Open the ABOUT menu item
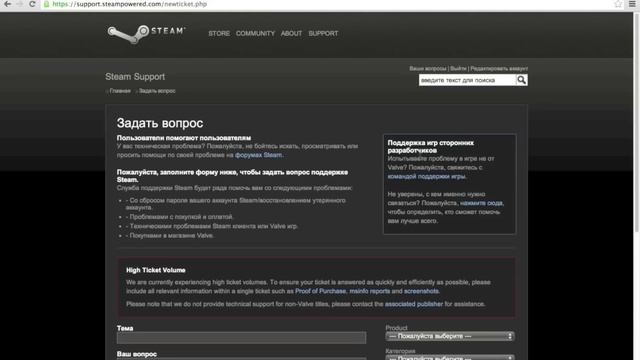Image resolution: width=640 pixels, height=360 pixels. pos(291,33)
